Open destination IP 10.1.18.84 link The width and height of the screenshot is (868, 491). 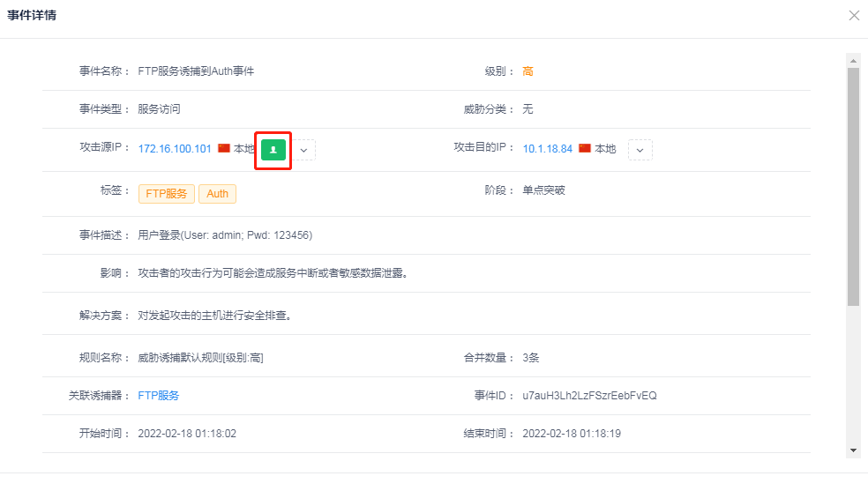(x=547, y=149)
